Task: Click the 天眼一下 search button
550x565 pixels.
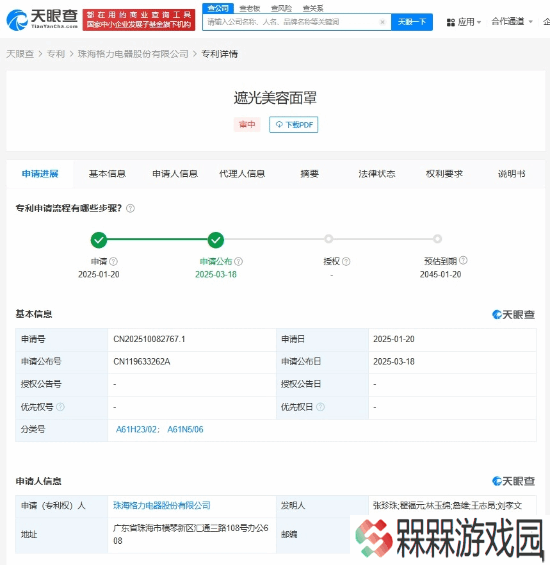Action: tap(412, 22)
